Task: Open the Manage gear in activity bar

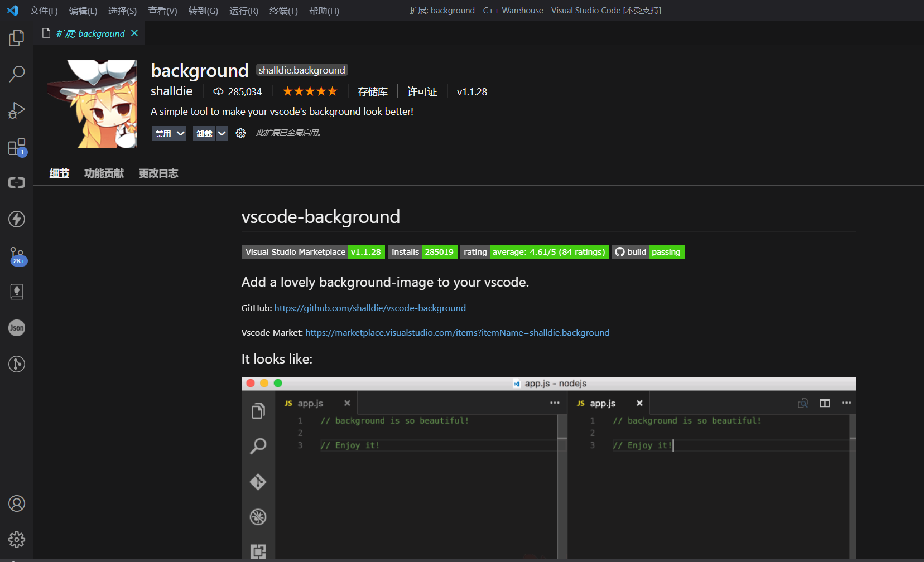Action: click(x=17, y=540)
